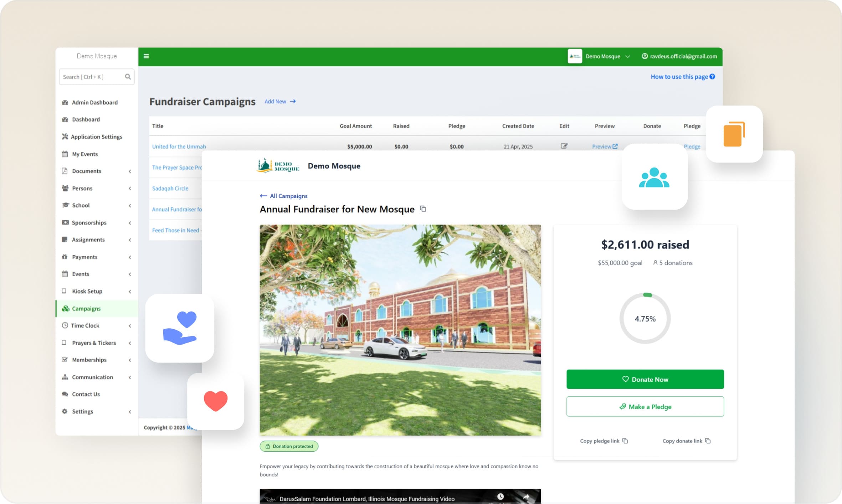Click the Make a Pledge button
The image size is (842, 504).
point(645,407)
